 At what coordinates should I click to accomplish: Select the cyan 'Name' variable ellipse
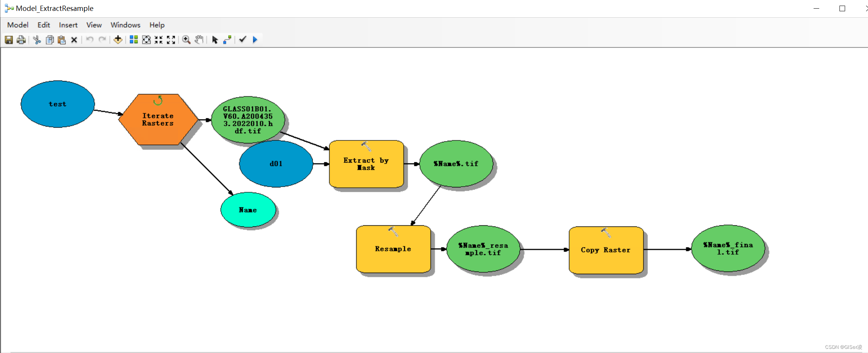click(x=248, y=210)
